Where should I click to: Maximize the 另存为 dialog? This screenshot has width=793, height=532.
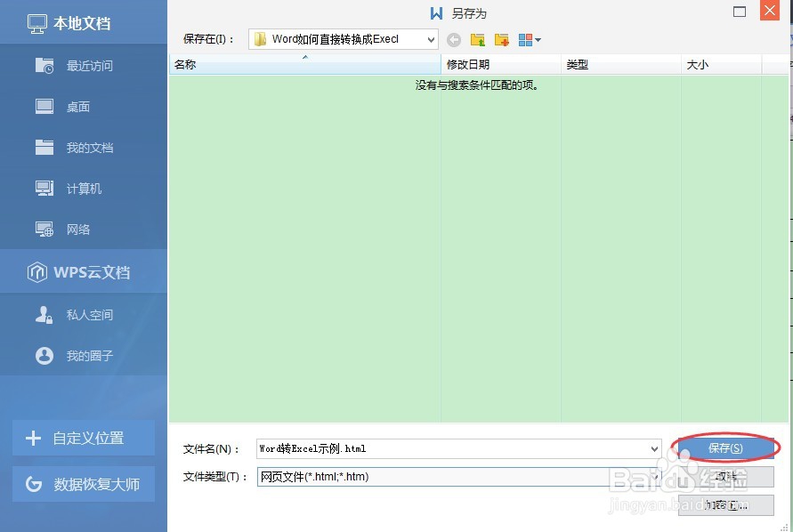coord(740,12)
